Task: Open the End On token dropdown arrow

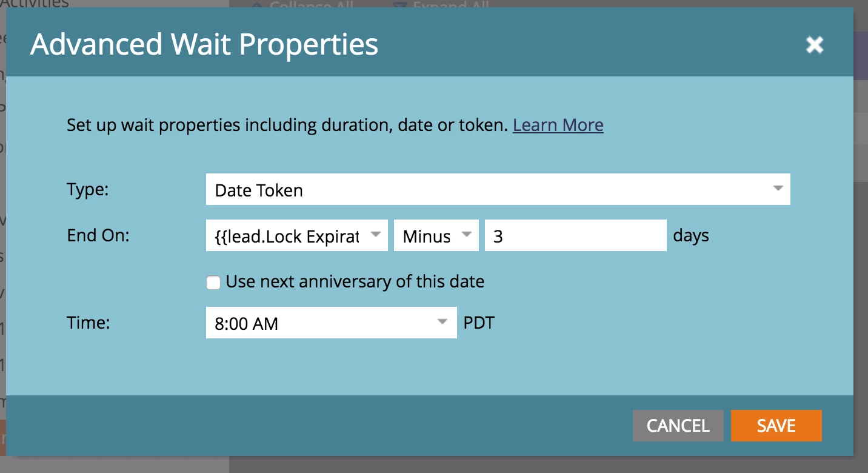Action: [x=376, y=235]
